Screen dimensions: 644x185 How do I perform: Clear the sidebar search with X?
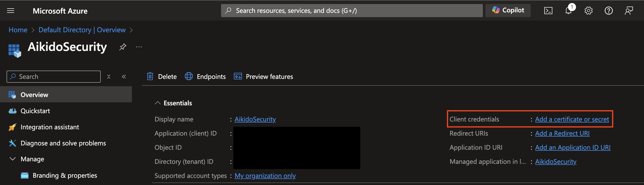pyautogui.click(x=109, y=77)
